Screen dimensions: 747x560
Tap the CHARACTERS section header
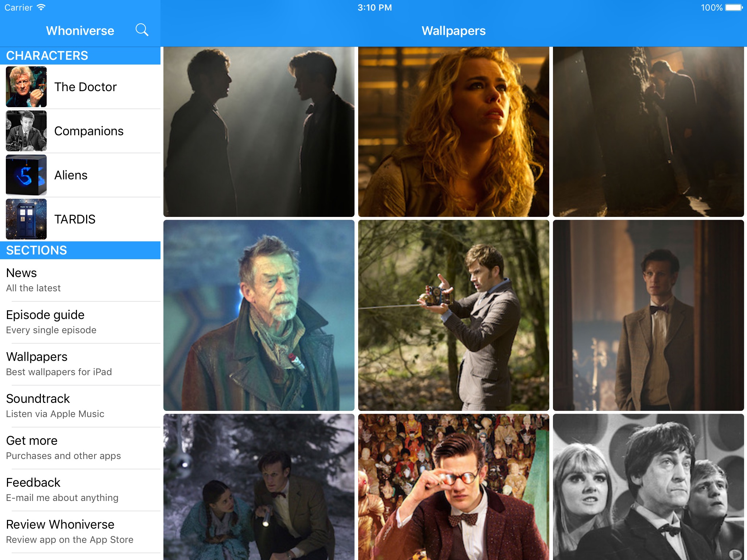80,55
